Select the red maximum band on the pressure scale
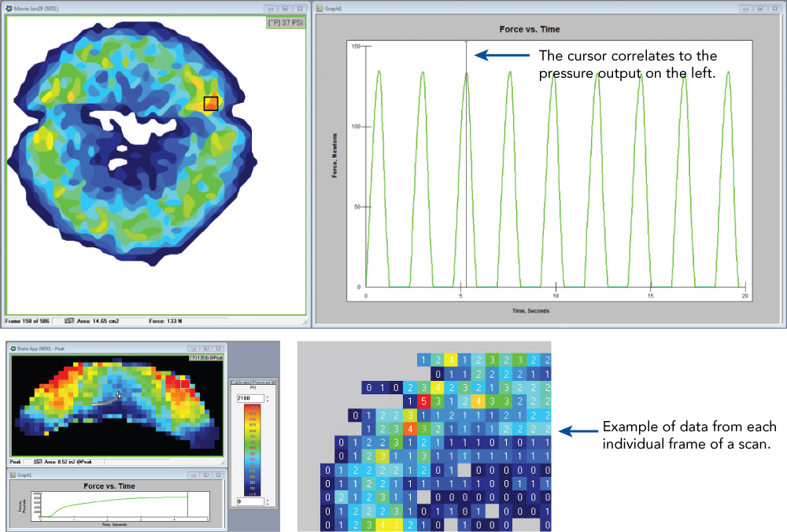This screenshot has width=787, height=532. pyautogui.click(x=253, y=408)
